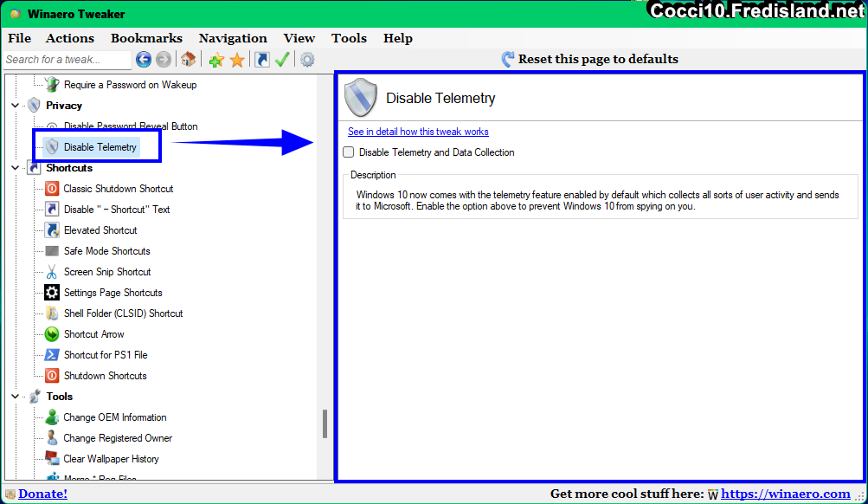
Task: Open the Navigation menu
Action: (x=233, y=38)
